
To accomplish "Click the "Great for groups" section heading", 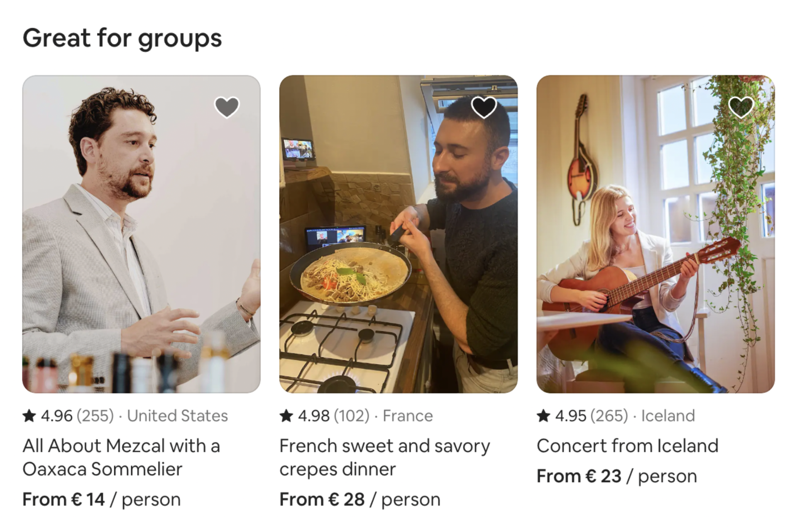I will point(122,38).
